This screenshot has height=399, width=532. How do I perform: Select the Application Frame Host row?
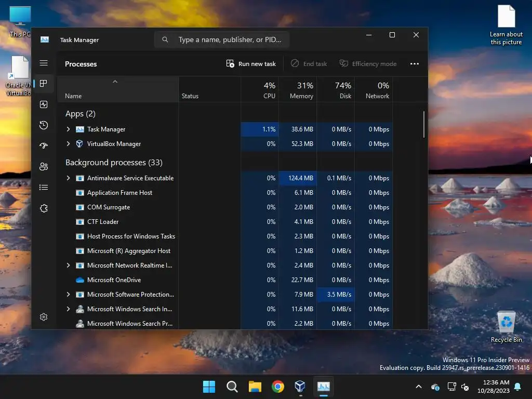[x=225, y=193]
